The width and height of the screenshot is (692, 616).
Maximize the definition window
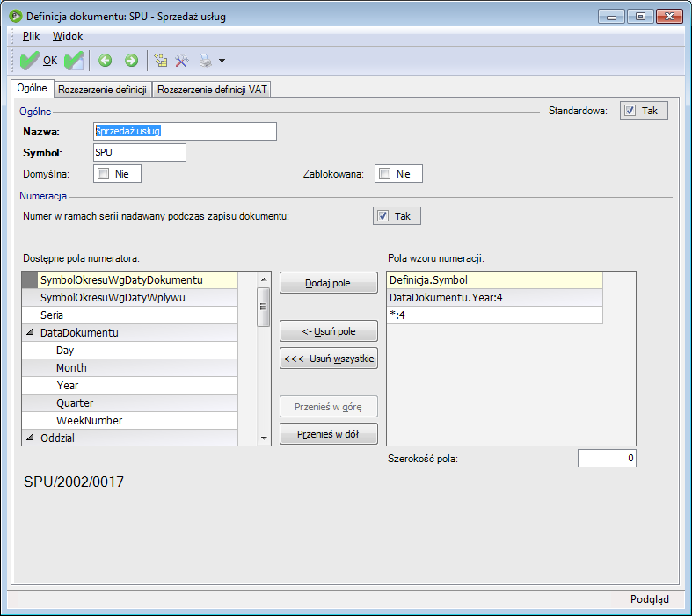[x=640, y=17]
